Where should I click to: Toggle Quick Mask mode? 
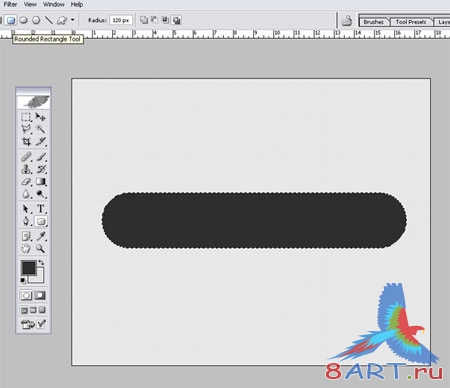tap(40, 295)
